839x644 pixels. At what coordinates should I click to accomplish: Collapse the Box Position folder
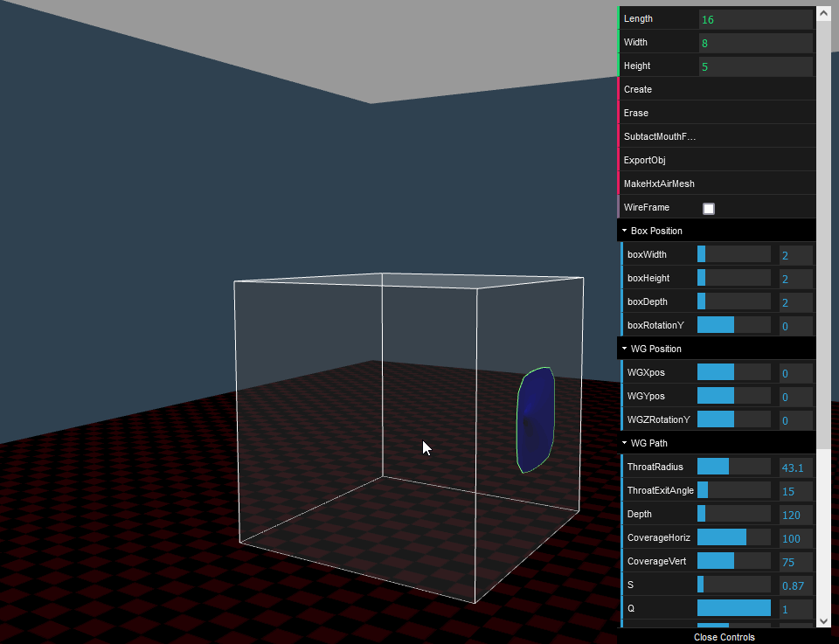pos(717,231)
